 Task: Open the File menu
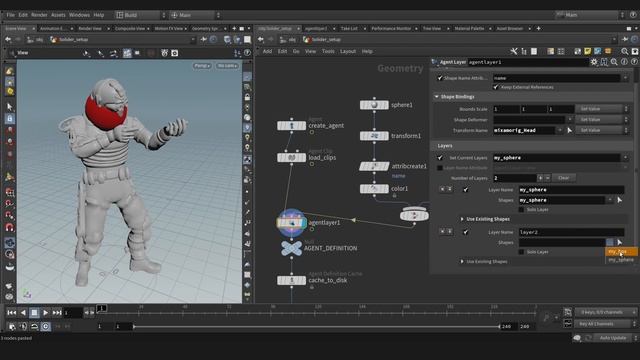(x=11, y=15)
